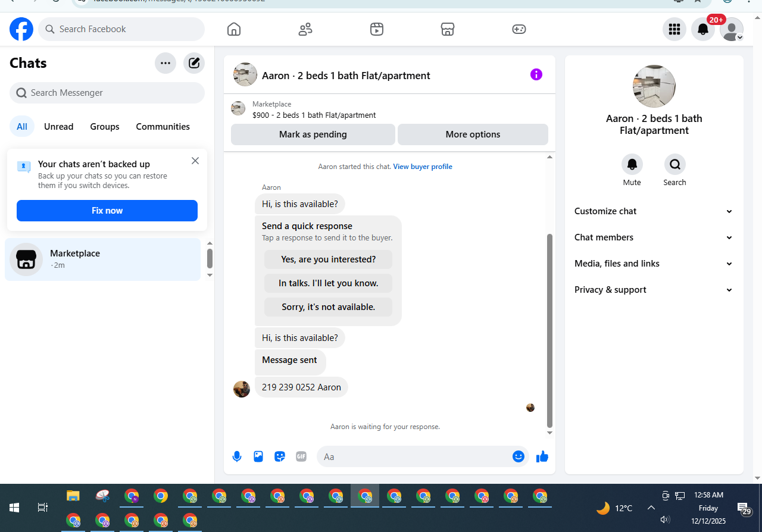Open the Gaming icon in top navigation
This screenshot has width=762, height=532.
519,29
